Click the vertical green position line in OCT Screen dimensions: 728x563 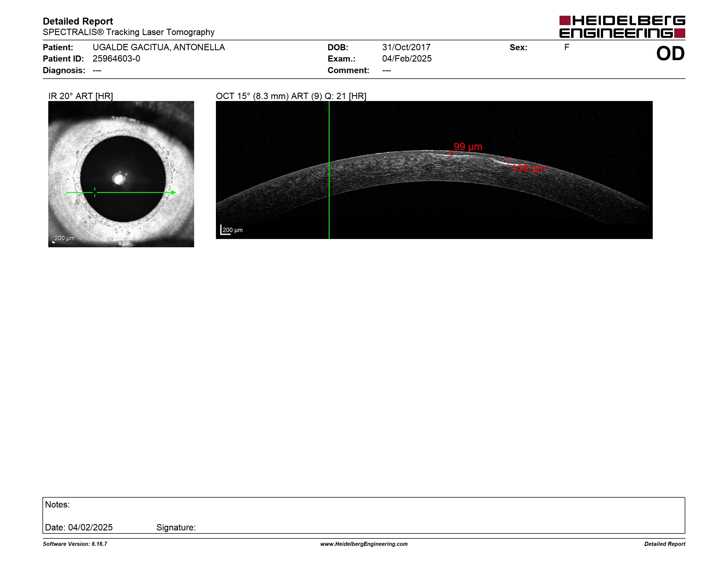pos(329,170)
